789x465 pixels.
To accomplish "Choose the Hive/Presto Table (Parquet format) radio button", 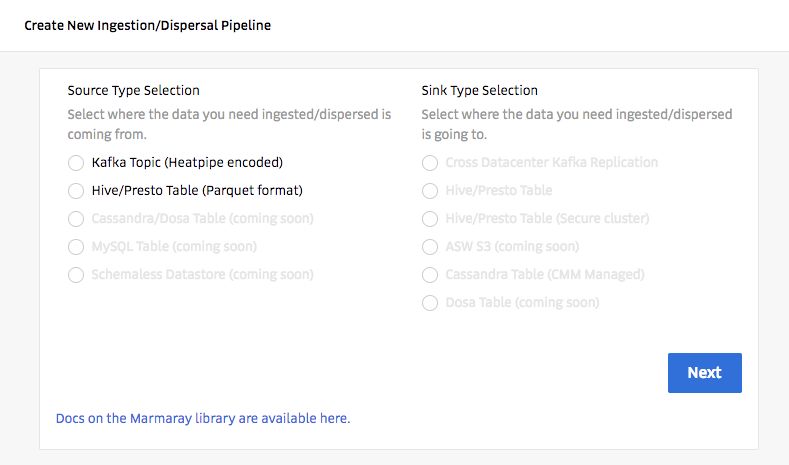I will tap(76, 191).
